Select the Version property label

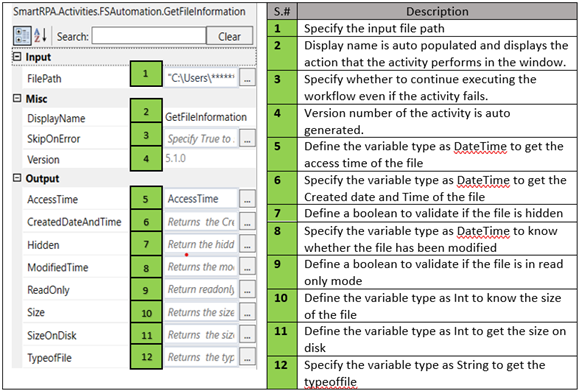point(43,160)
